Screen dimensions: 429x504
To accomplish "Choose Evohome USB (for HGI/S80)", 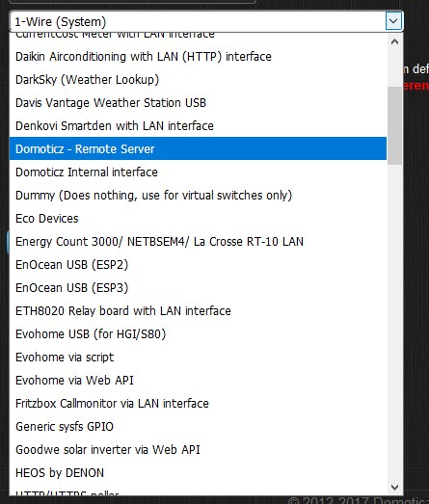I will (x=198, y=334).
